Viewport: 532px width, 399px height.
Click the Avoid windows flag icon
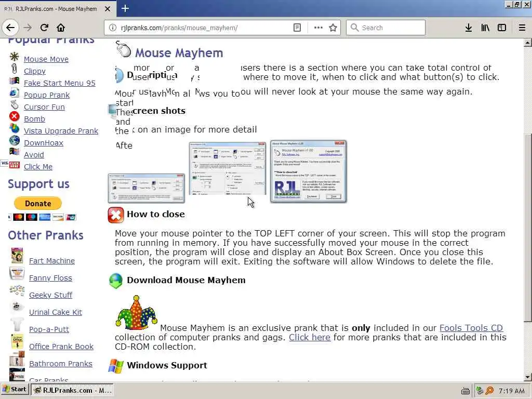[x=14, y=151]
